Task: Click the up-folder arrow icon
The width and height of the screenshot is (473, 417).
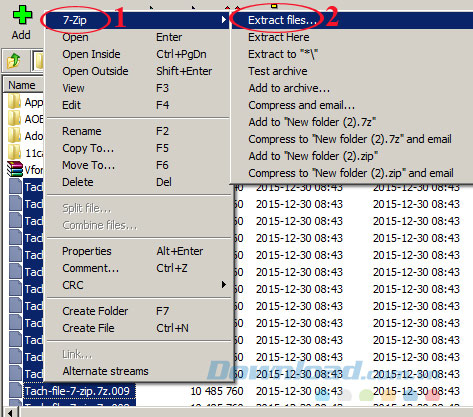Action: point(14,61)
